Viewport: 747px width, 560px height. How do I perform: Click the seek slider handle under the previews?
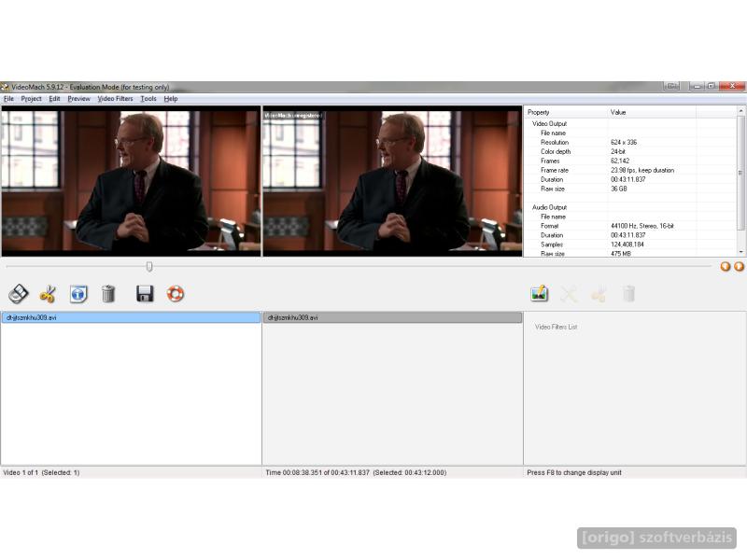click(149, 267)
